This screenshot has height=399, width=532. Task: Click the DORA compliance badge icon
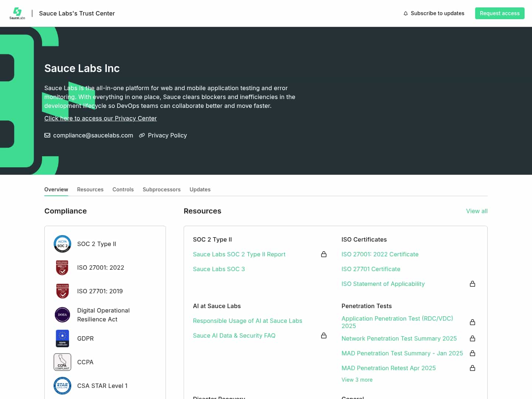pyautogui.click(x=62, y=315)
